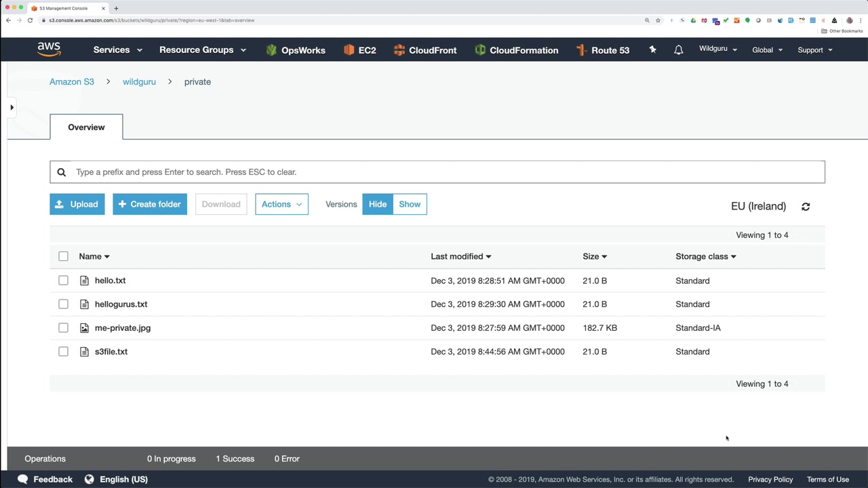Refresh the S3 object list
The width and height of the screenshot is (868, 488).
click(806, 207)
